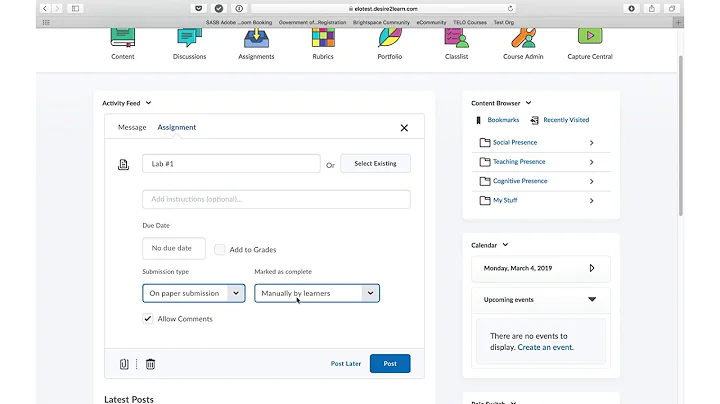Viewport: 720px width, 404px height.
Task: Click the assignment document icon beside Lab #1
Action: coord(123,164)
